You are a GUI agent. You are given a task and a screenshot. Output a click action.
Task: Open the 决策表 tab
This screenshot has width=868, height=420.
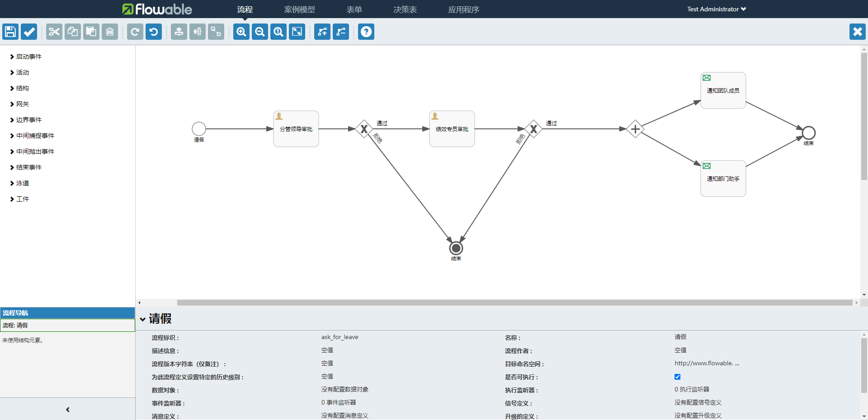click(x=405, y=9)
